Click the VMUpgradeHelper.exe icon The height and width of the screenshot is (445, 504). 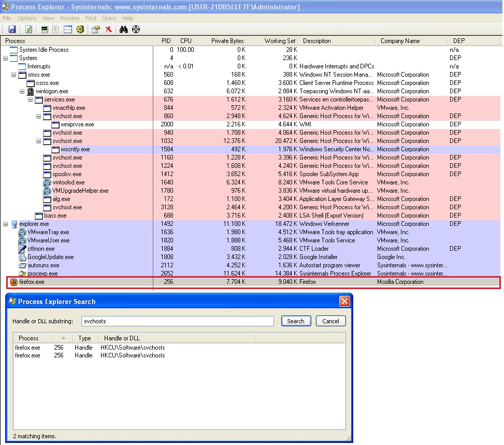point(47,191)
